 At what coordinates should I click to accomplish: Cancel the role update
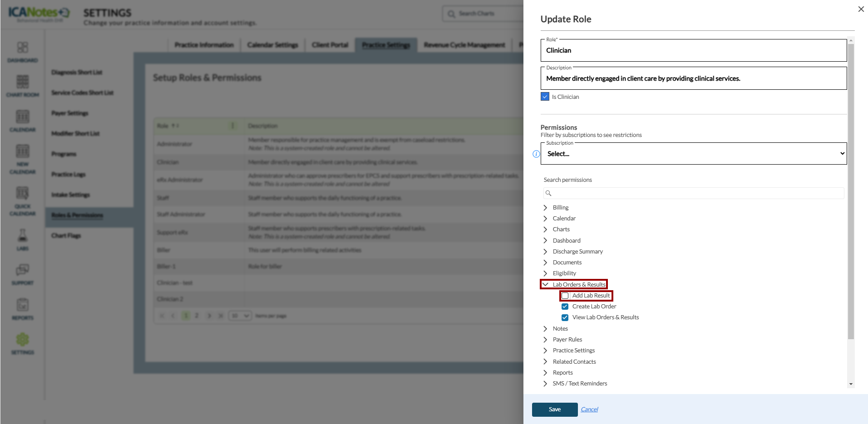589,409
